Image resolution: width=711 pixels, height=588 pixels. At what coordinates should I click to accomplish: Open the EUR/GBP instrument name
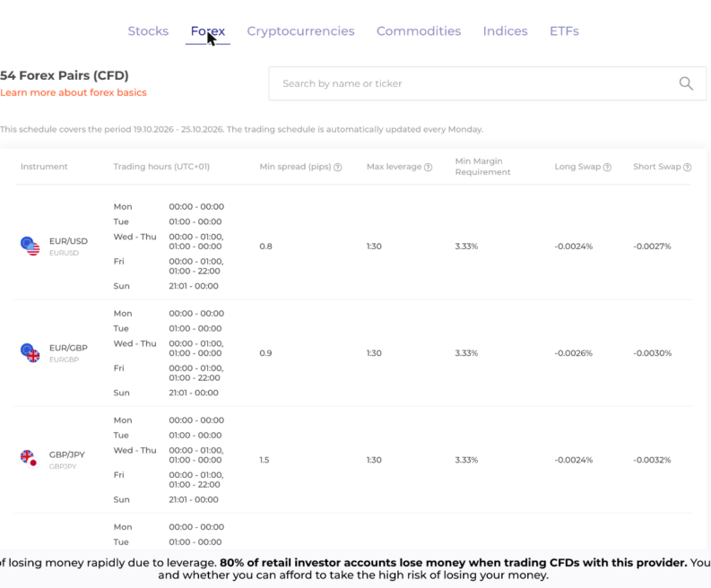tap(68, 348)
